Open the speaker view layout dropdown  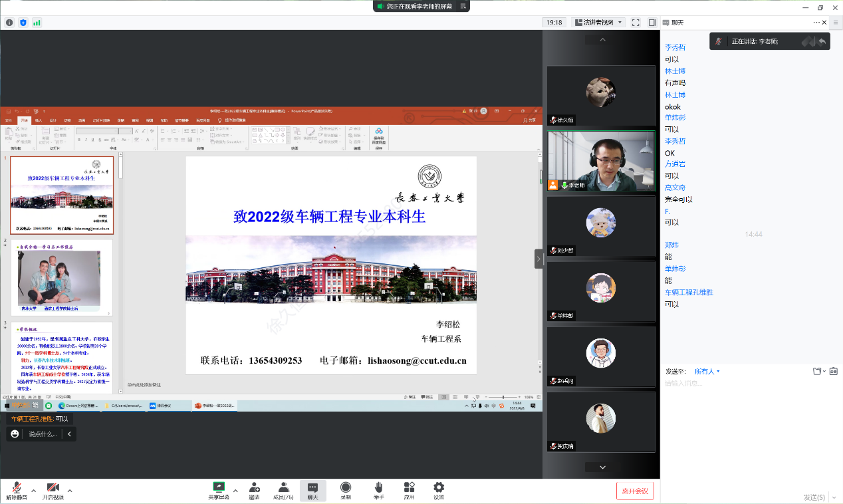click(x=598, y=22)
